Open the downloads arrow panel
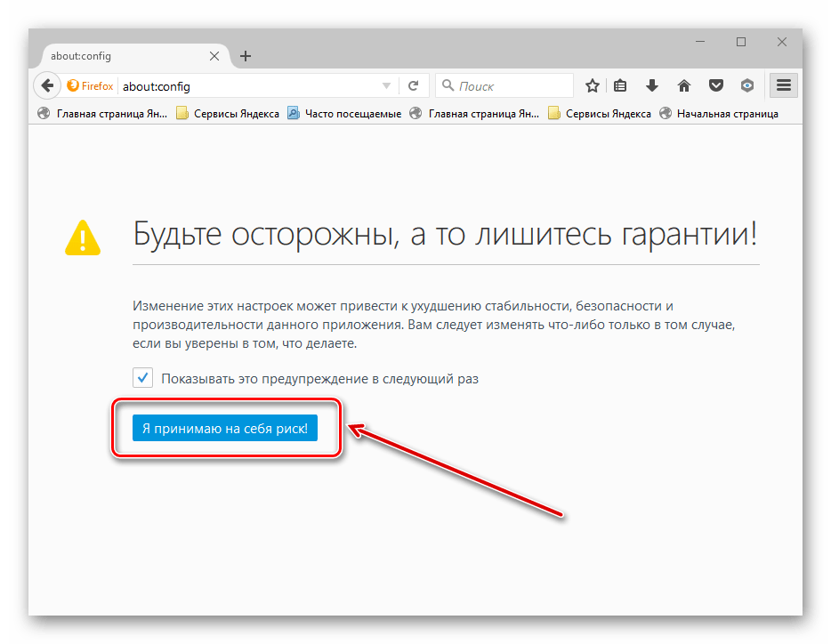The image size is (831, 644). coord(652,85)
